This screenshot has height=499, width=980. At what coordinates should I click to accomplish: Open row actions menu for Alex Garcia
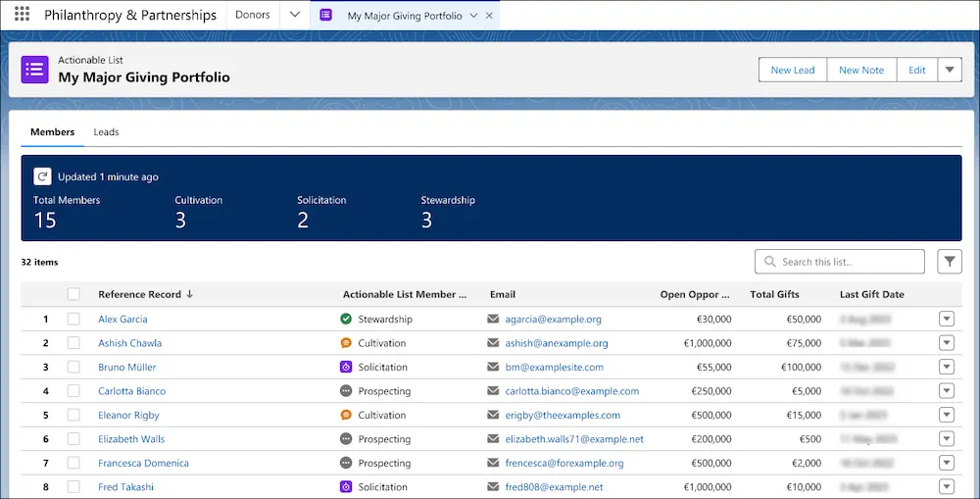tap(947, 319)
